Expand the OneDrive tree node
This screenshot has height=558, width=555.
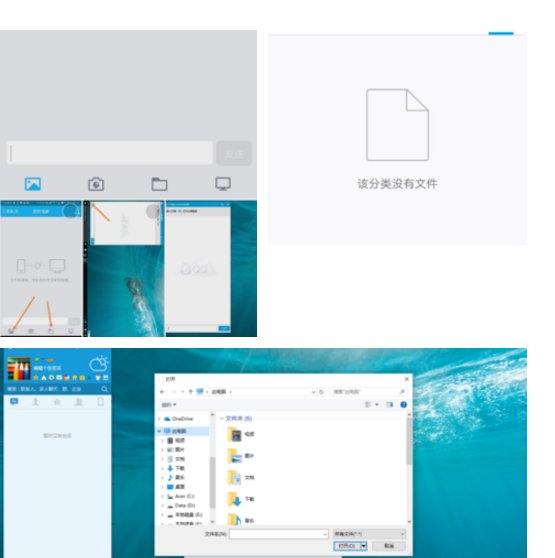(x=159, y=419)
